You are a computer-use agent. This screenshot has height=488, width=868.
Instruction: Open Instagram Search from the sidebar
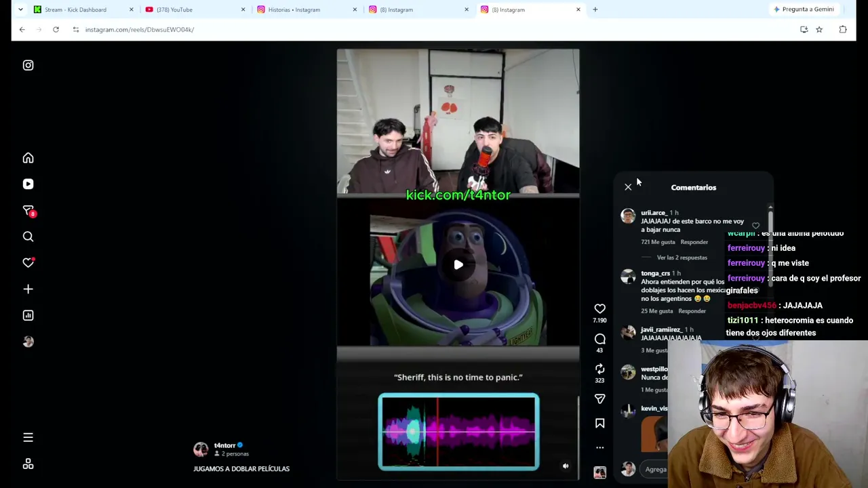coord(28,237)
